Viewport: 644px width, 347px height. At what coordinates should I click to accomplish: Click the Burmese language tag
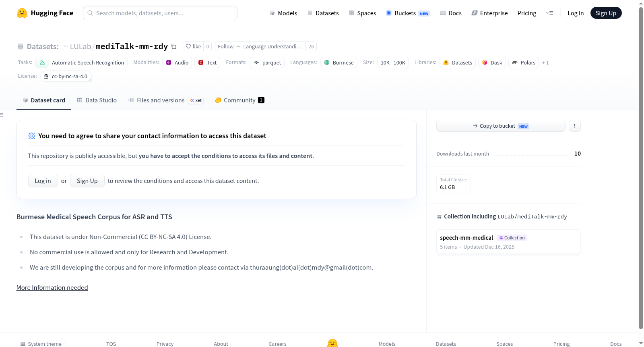coord(339,62)
